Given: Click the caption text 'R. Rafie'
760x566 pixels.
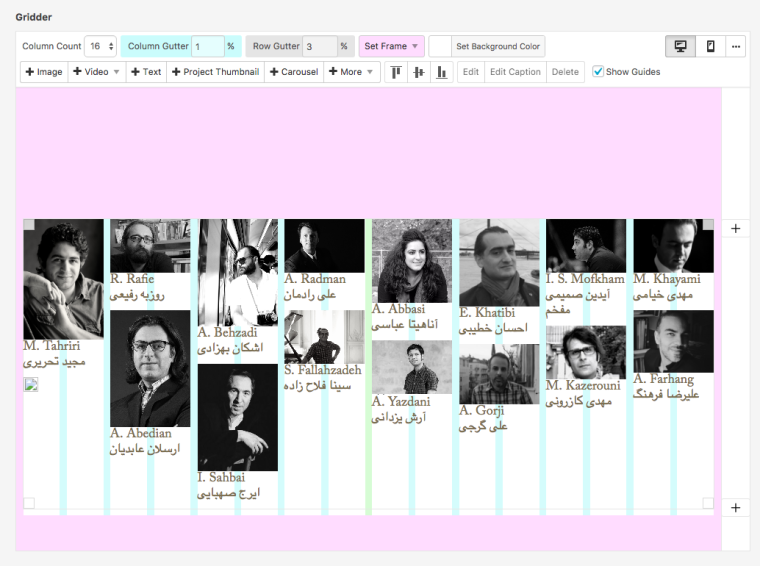Looking at the screenshot, I should click(132, 279).
